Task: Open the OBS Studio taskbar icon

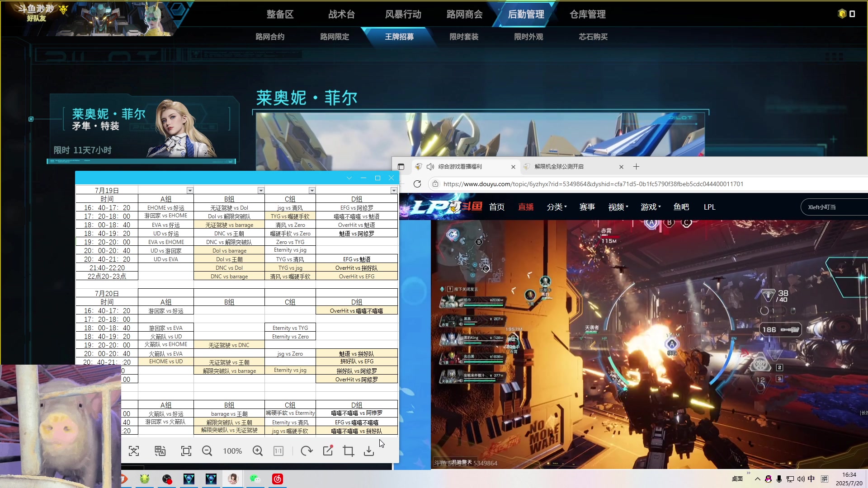Action: pos(167,479)
